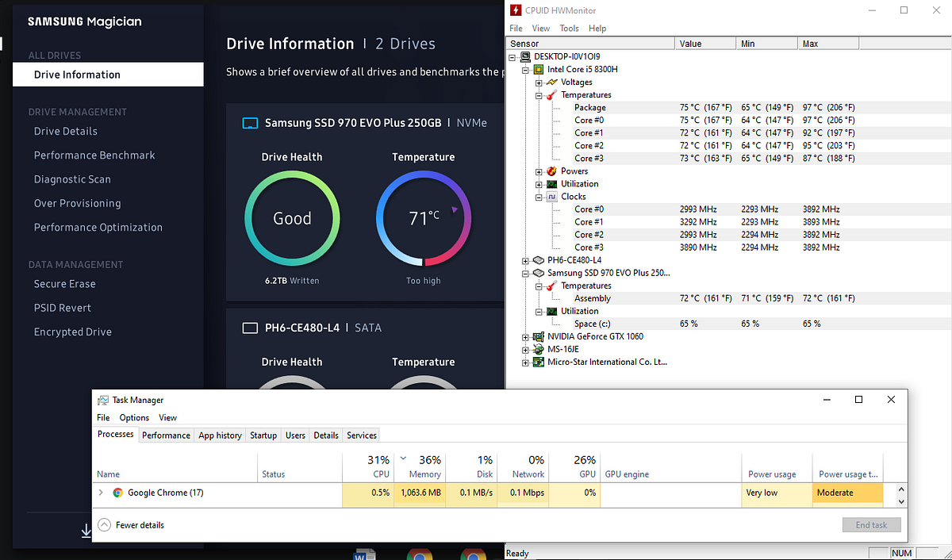Image resolution: width=952 pixels, height=560 pixels.
Task: Expand the MS-16JE node
Action: [525, 349]
